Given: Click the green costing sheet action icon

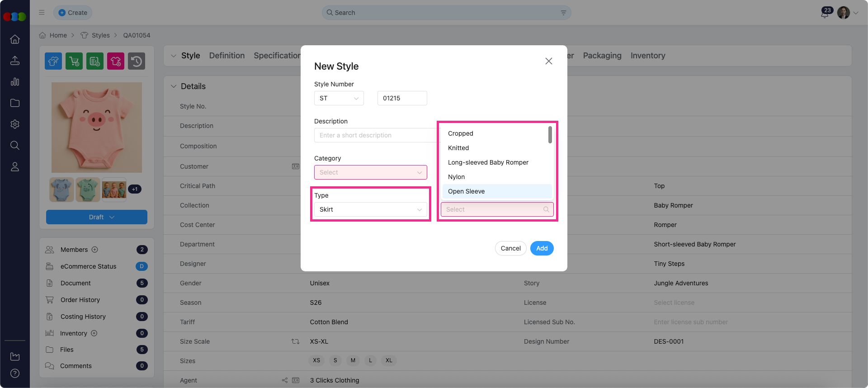Looking at the screenshot, I should coord(95,61).
